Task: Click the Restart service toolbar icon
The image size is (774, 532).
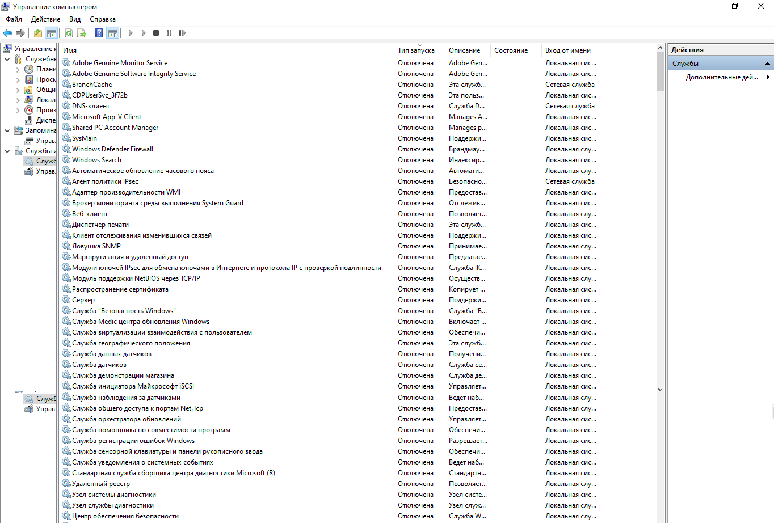Action: pyautogui.click(x=182, y=33)
